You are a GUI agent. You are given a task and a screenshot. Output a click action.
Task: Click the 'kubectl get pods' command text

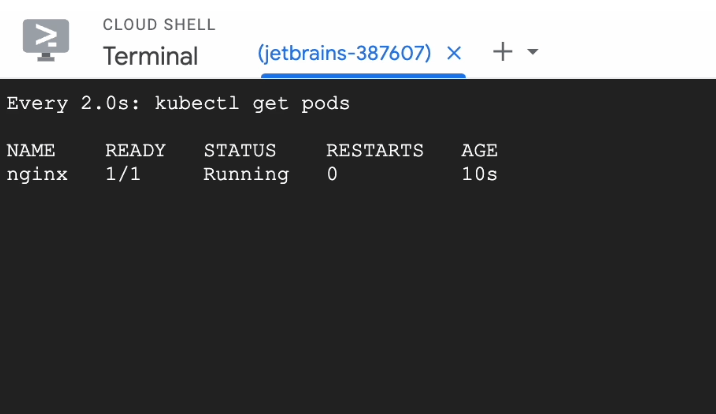point(252,103)
